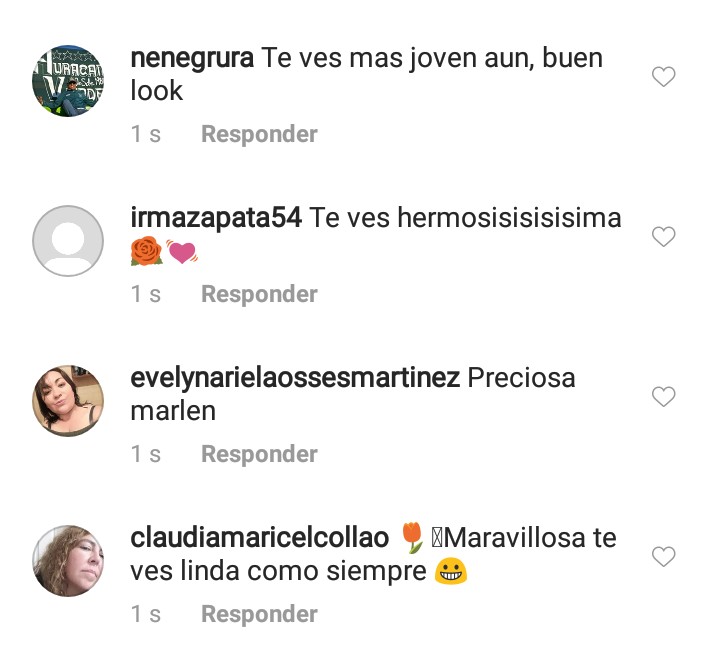This screenshot has width=720, height=655.
Task: Like evelynarielaossesmartinez's comment heart
Action: [664, 396]
